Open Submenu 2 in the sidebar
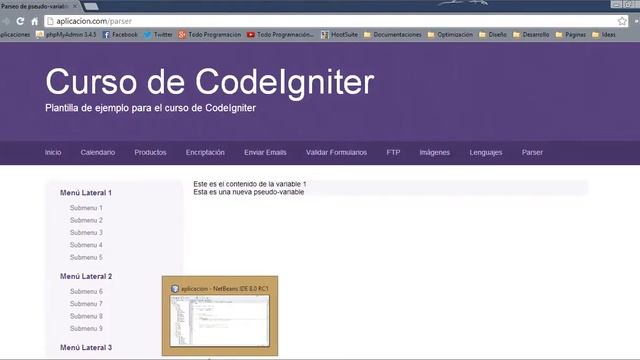The height and width of the screenshot is (360, 640). tap(86, 220)
